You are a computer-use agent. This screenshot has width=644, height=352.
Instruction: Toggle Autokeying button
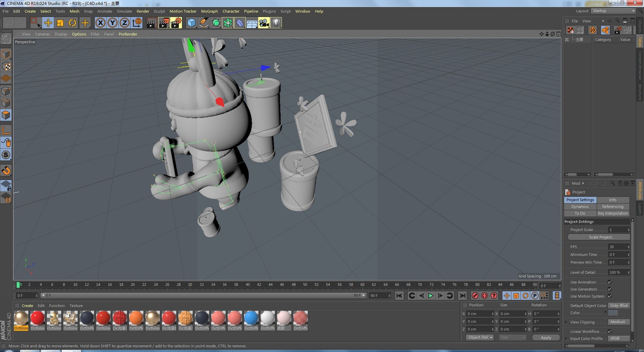pos(484,296)
